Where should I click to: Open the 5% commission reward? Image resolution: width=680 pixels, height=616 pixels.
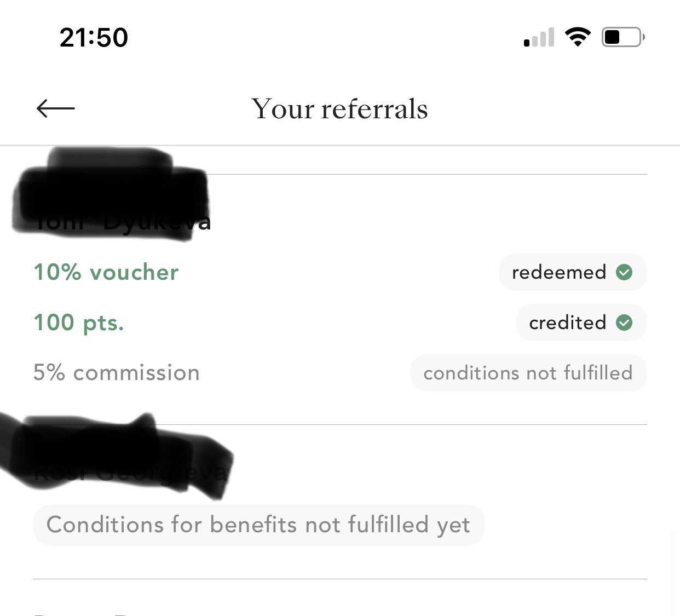click(x=117, y=373)
